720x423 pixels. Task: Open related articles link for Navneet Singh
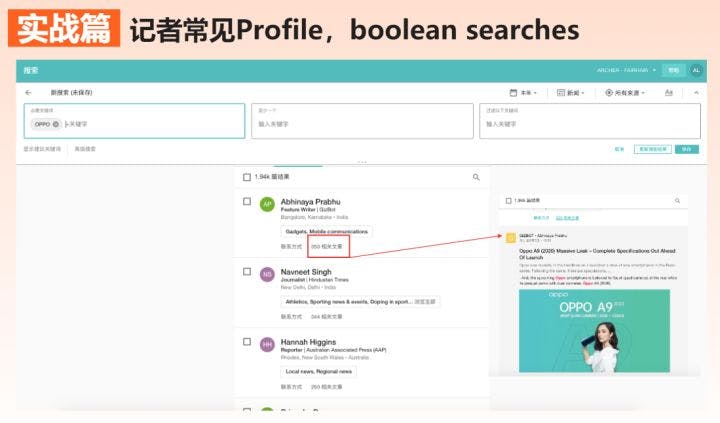point(326,316)
